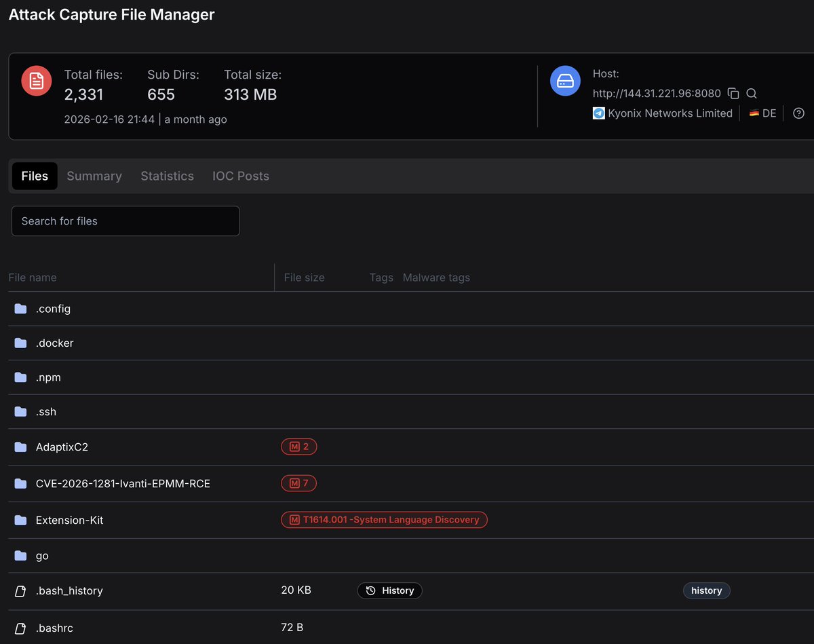The height and width of the screenshot is (644, 814).
Task: Click the T1614.001 System Language Discovery tag
Action: [384, 520]
